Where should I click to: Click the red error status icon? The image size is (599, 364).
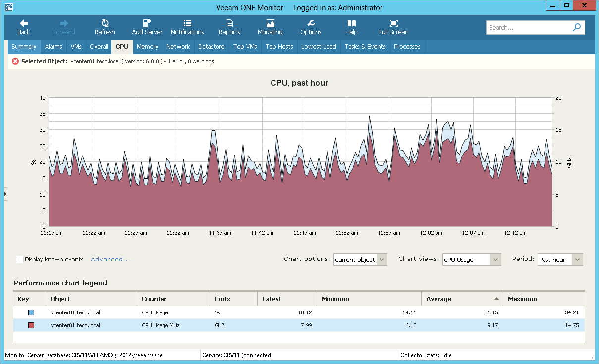[15, 61]
